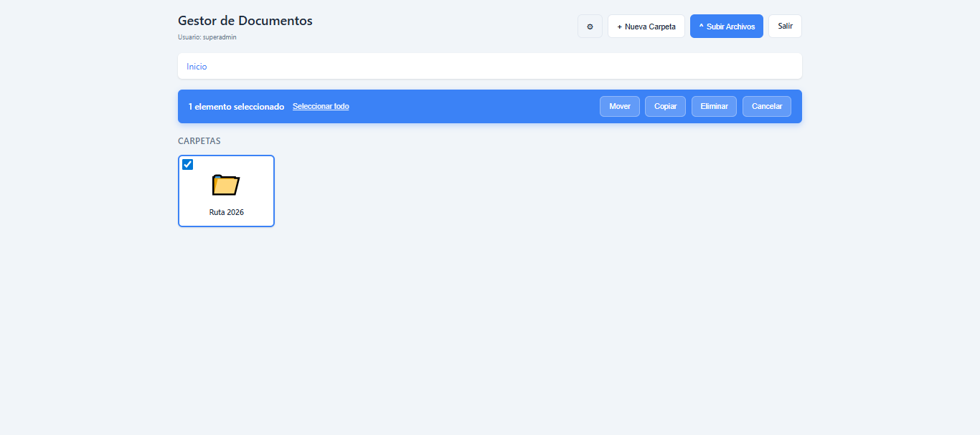This screenshot has width=980, height=435.
Task: Click the "1 elemento seleccionado" status text
Action: (236, 107)
